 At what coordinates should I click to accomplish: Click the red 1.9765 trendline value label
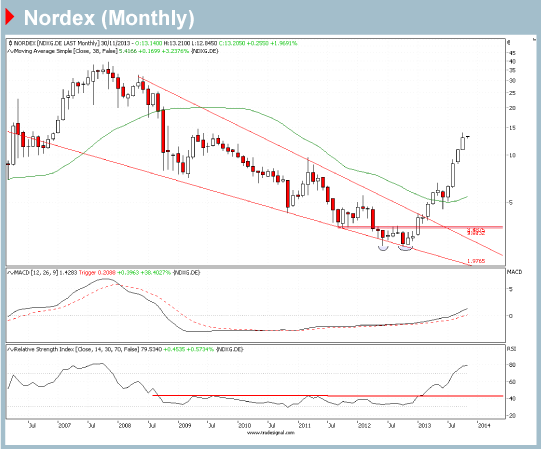click(476, 261)
